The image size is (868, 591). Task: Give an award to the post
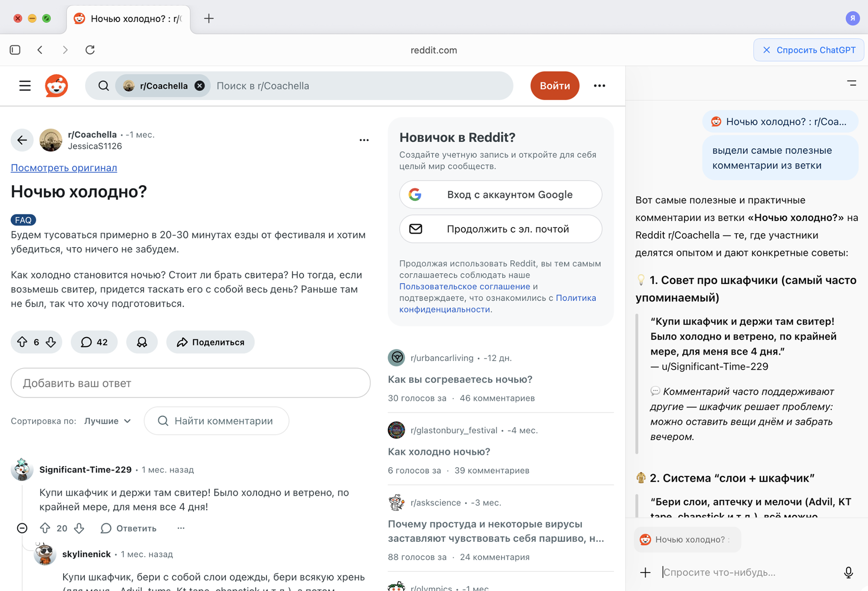(142, 342)
